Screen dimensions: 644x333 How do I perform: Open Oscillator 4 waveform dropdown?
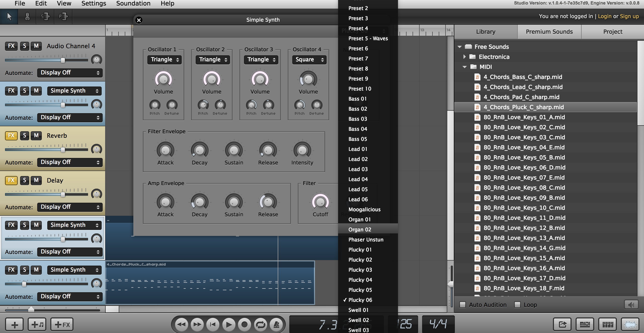[x=309, y=60]
